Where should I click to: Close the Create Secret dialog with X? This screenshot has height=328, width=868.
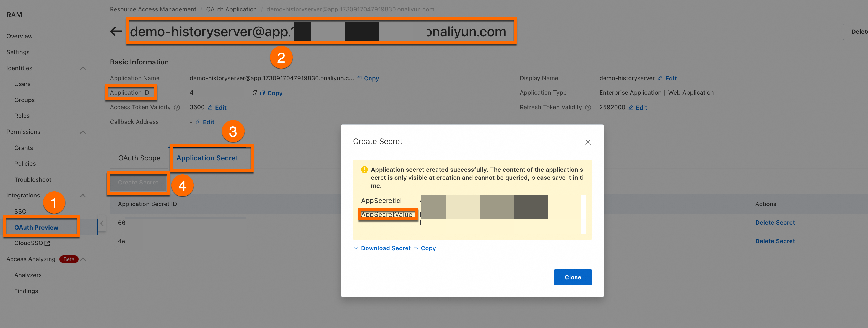(588, 142)
